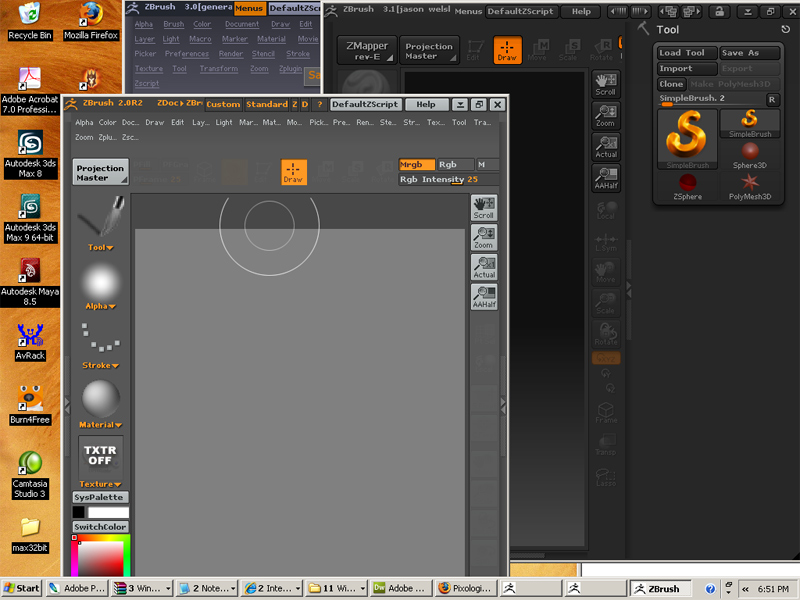Open Brush menu in ZBrush 3.0 window

click(x=173, y=24)
